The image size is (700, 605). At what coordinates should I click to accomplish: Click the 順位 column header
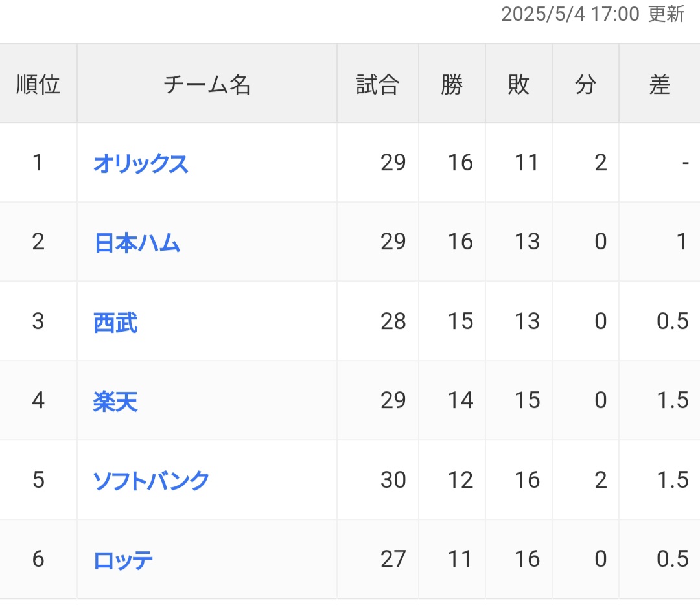pyautogui.click(x=38, y=84)
